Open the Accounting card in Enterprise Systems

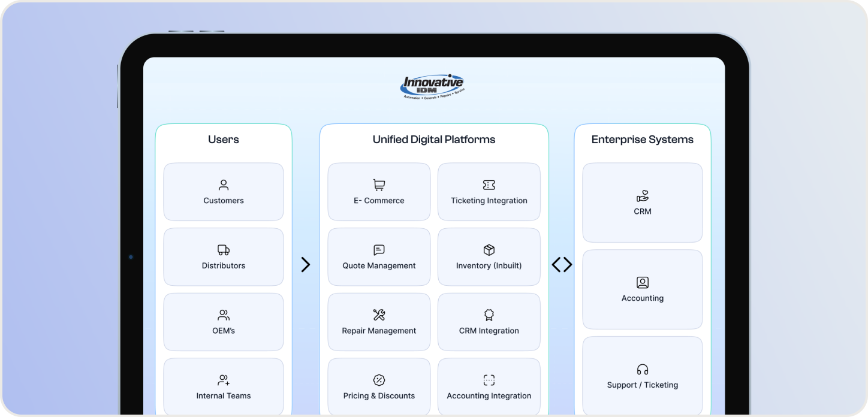point(643,289)
